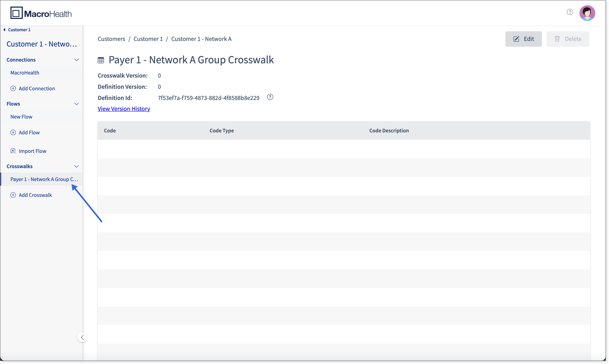
Task: Open the New Flow item
Action: 41,117
